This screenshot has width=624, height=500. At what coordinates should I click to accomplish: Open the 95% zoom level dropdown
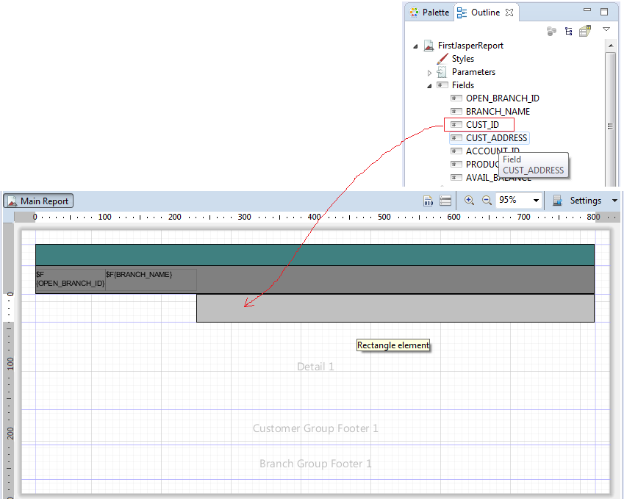(536, 201)
